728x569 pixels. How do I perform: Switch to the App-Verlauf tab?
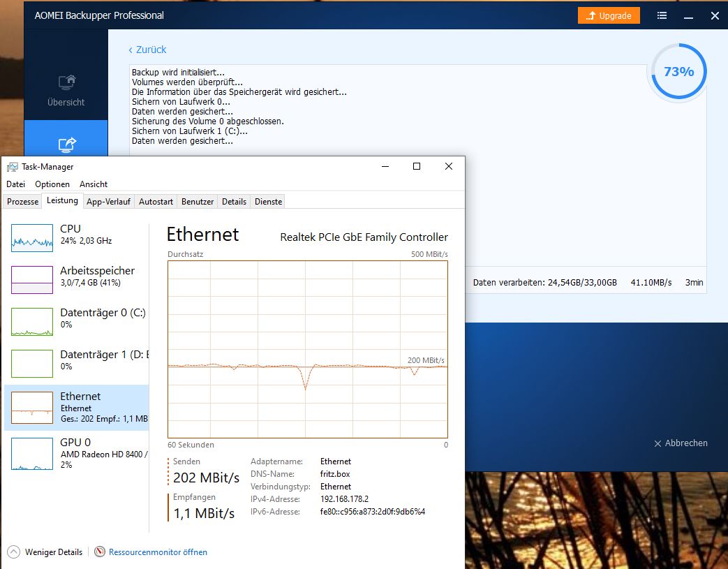coord(108,202)
